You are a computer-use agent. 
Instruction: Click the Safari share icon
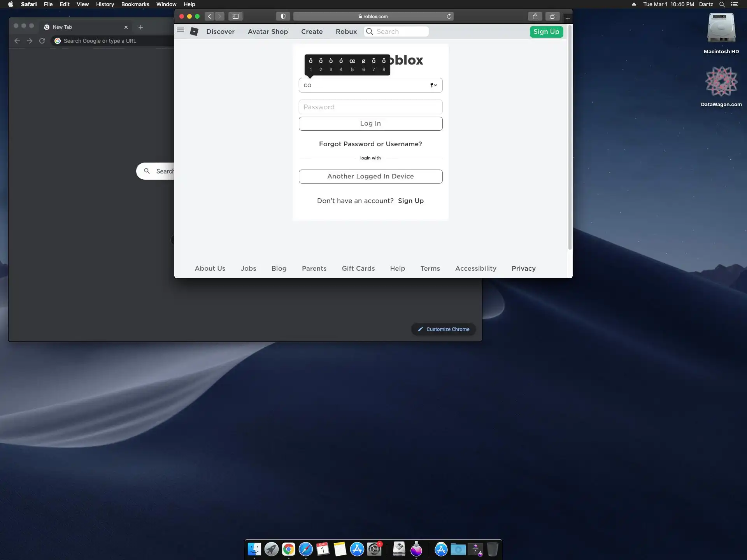535,16
